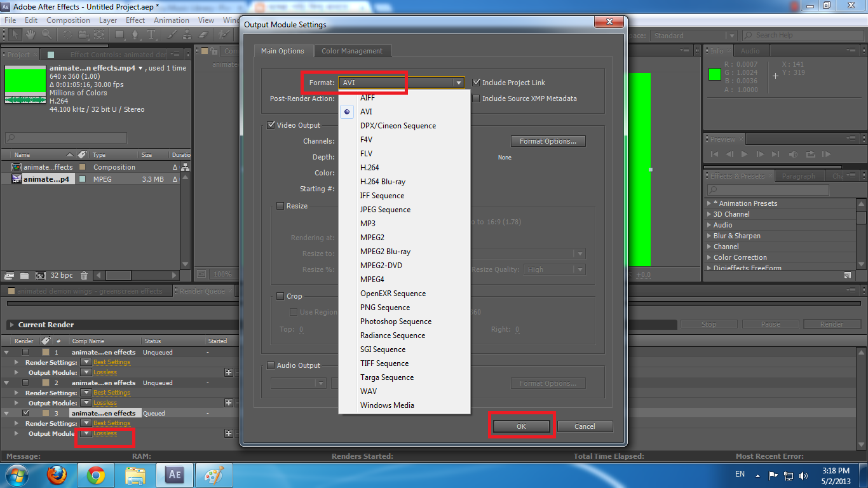Click the Interpret Footage icon in Project panel

(9, 276)
